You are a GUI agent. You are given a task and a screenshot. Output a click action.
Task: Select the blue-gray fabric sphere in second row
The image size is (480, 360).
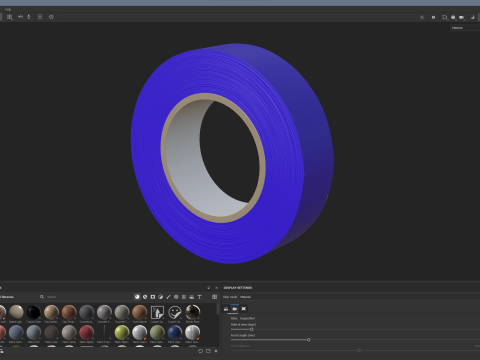coord(16,333)
